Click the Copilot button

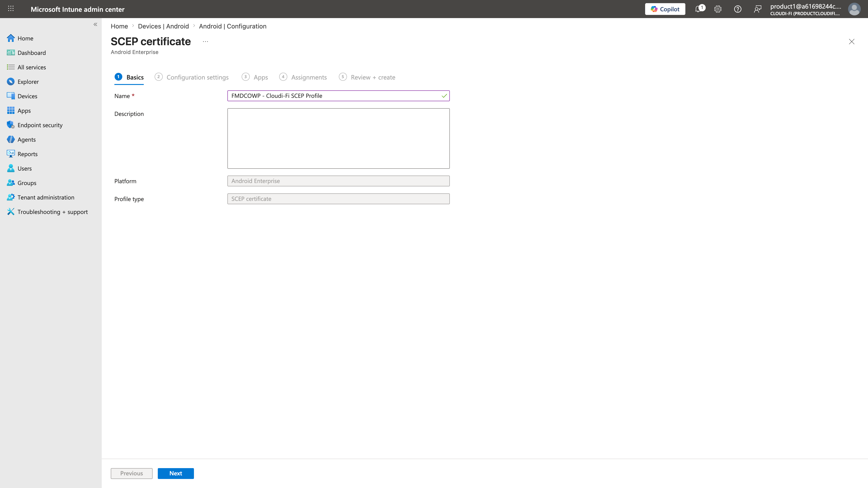pyautogui.click(x=665, y=9)
